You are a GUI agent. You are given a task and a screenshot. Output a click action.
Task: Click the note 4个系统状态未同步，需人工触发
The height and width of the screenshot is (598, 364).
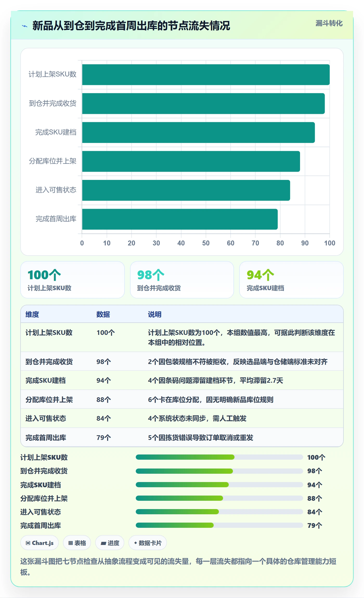(197, 418)
